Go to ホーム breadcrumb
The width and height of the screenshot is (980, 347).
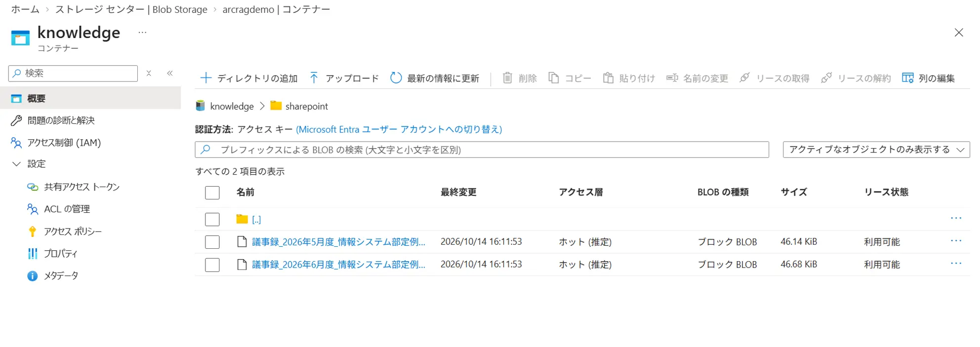(25, 9)
